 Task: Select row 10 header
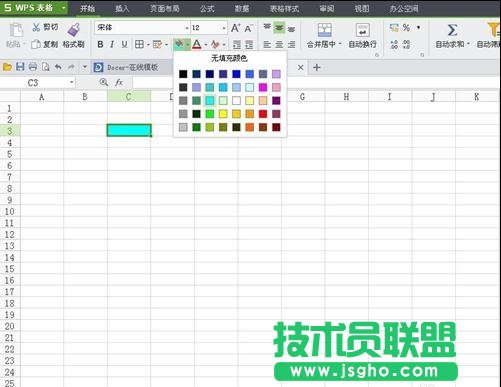(10, 211)
